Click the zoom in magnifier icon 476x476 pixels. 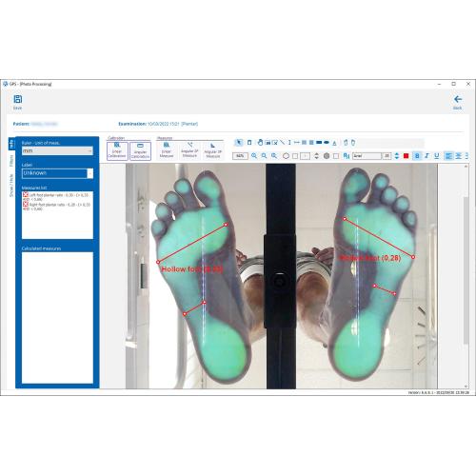pyautogui.click(x=254, y=156)
